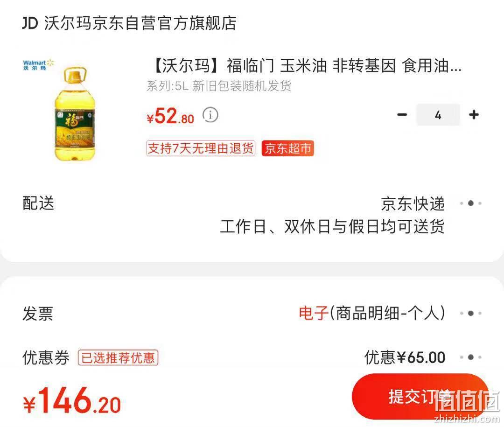The image size is (504, 427).
Task: Expand delivery options dots next to 京东快递
Action: pos(470,203)
